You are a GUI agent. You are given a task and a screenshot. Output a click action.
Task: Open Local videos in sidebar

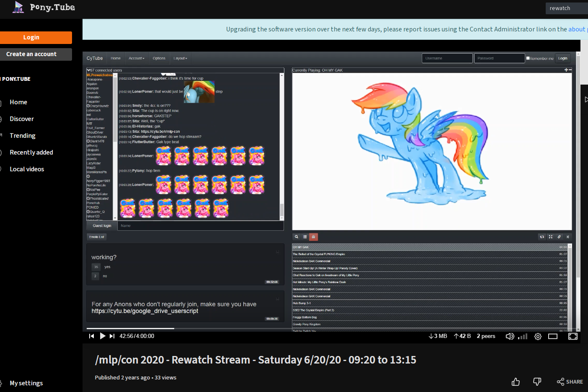click(27, 169)
